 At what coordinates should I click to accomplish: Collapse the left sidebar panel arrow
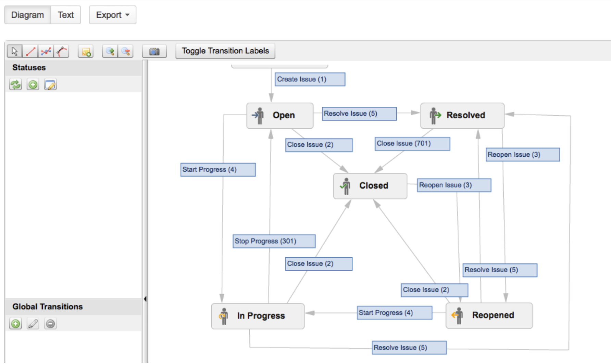(x=145, y=299)
